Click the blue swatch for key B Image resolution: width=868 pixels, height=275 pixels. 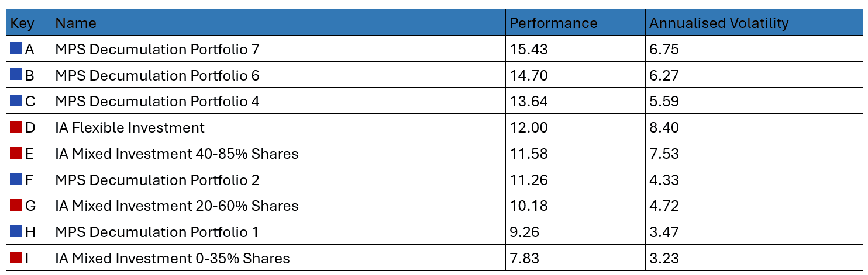tap(16, 75)
